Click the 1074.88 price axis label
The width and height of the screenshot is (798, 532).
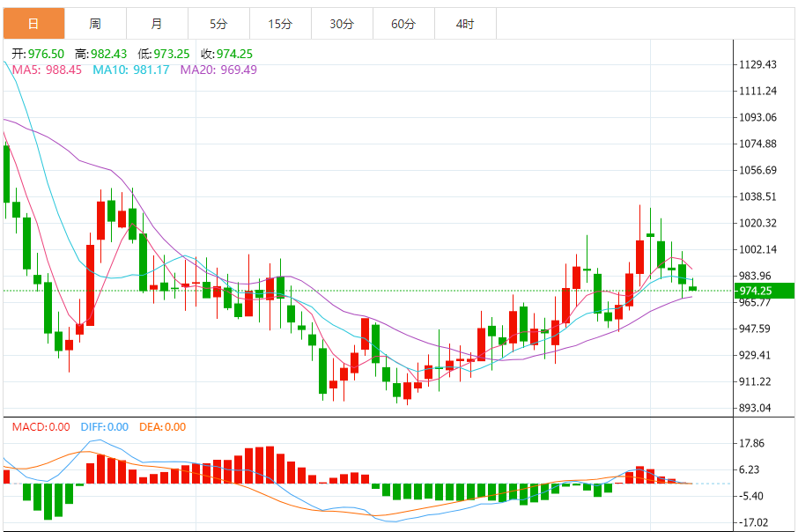pyautogui.click(x=757, y=144)
